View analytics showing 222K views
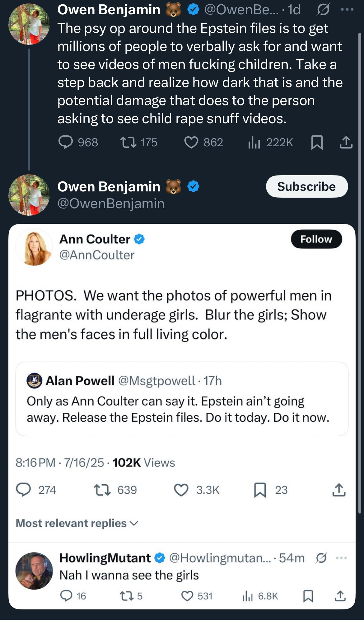 (x=270, y=143)
